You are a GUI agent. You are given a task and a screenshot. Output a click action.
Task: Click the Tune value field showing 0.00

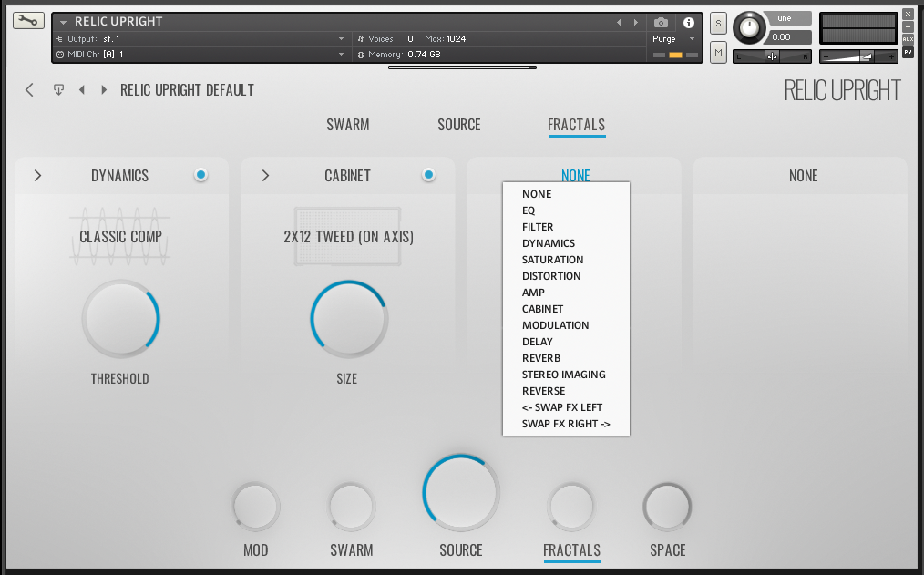coord(791,37)
